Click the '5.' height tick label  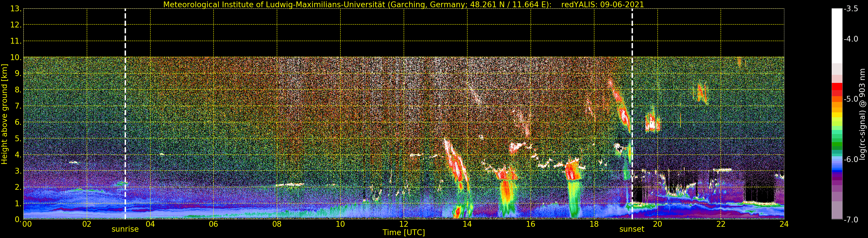pos(18,138)
